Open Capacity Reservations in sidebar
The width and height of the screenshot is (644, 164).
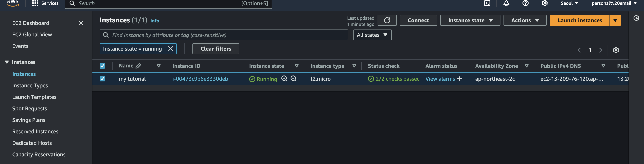(x=39, y=154)
